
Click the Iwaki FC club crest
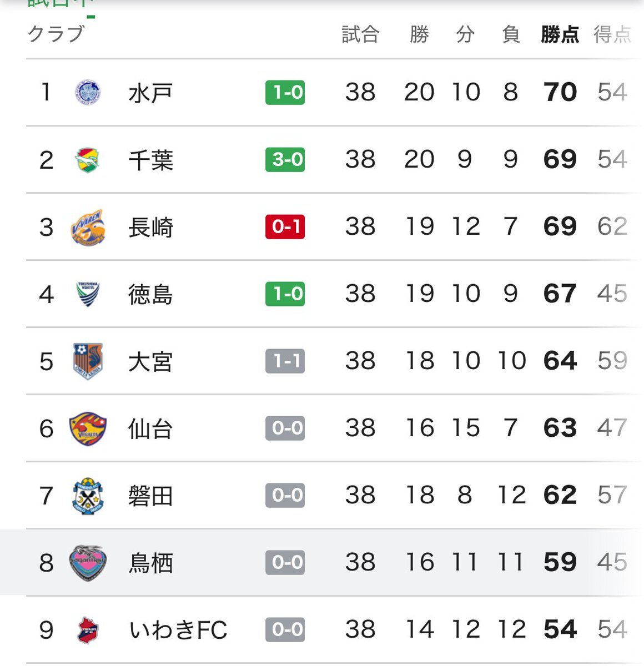click(88, 630)
